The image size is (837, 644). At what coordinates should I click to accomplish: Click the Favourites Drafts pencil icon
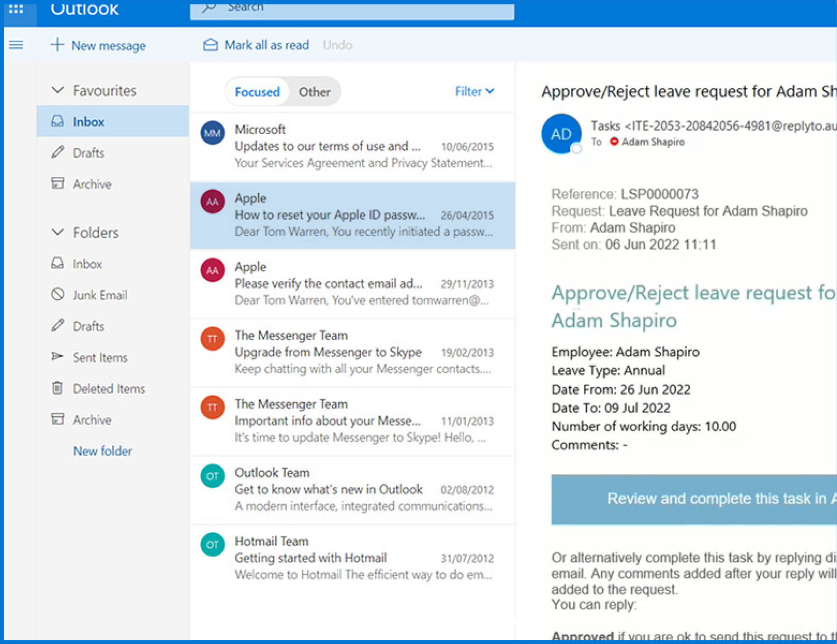(x=58, y=152)
